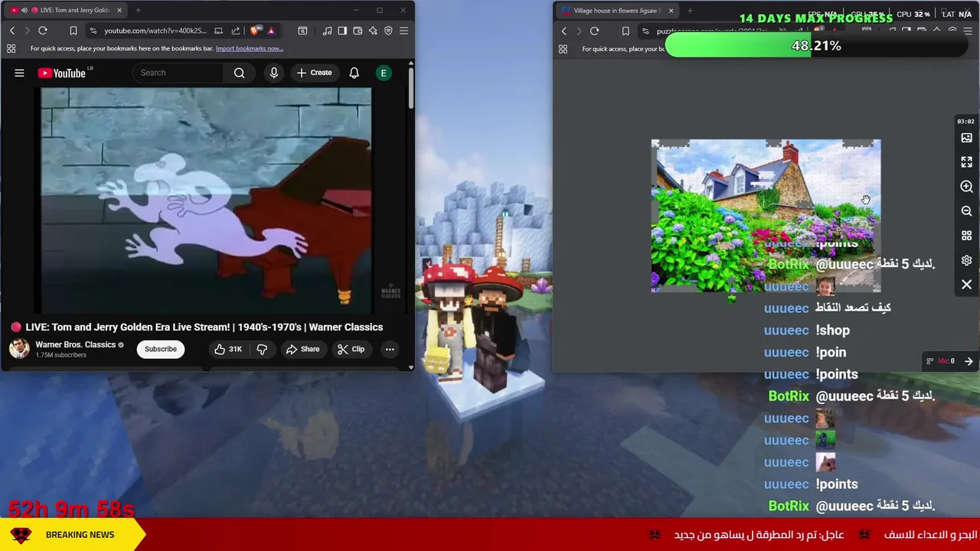980x551 pixels.
Task: Open the YouTube Create button
Action: coord(314,73)
